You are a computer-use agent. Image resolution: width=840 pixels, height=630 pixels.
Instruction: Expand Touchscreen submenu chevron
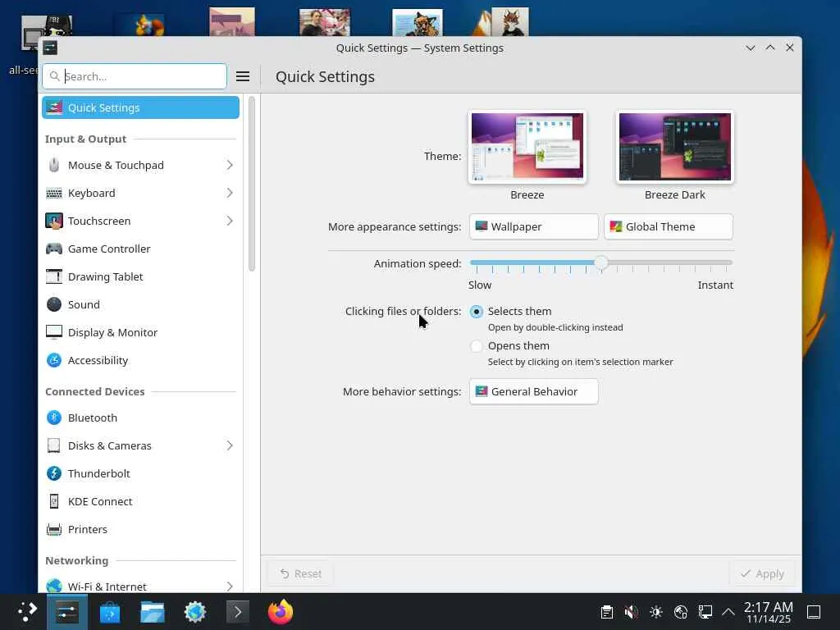pyautogui.click(x=230, y=221)
